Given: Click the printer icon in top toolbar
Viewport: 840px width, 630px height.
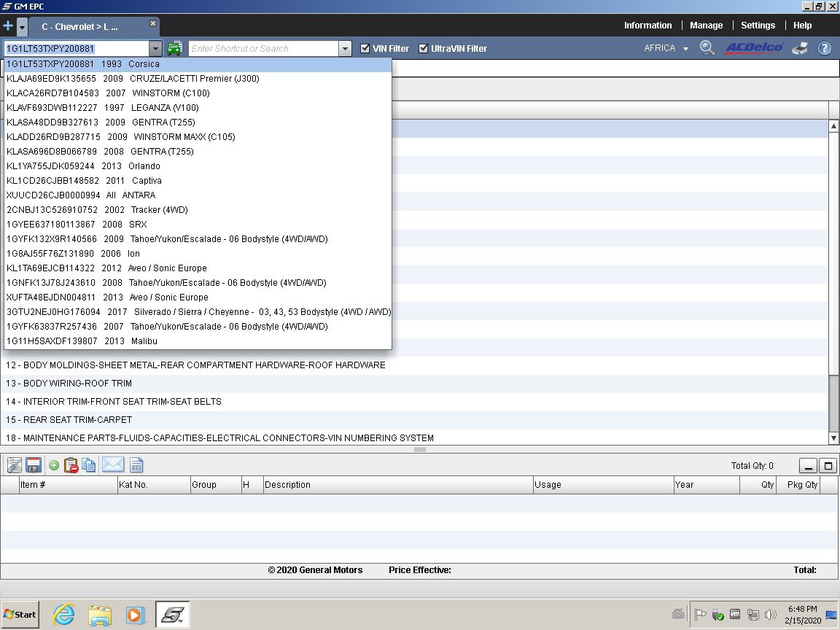Looking at the screenshot, I should [x=800, y=48].
